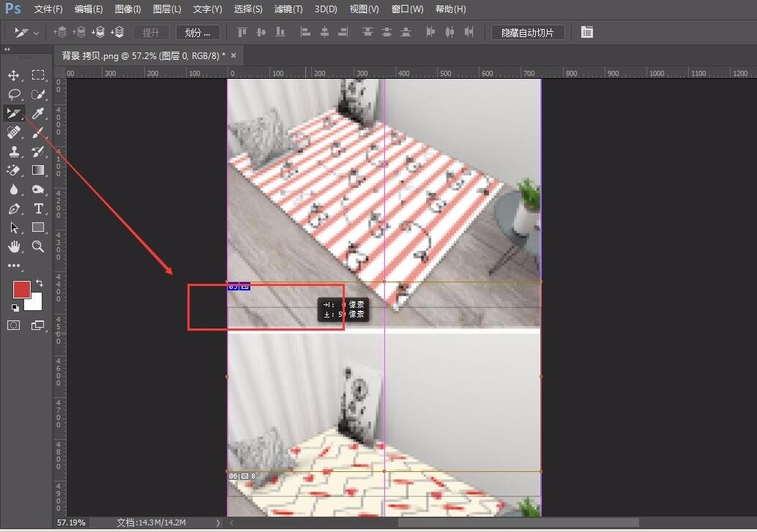757x532 pixels.
Task: Toggle Quick Mask mode
Action: (15, 325)
